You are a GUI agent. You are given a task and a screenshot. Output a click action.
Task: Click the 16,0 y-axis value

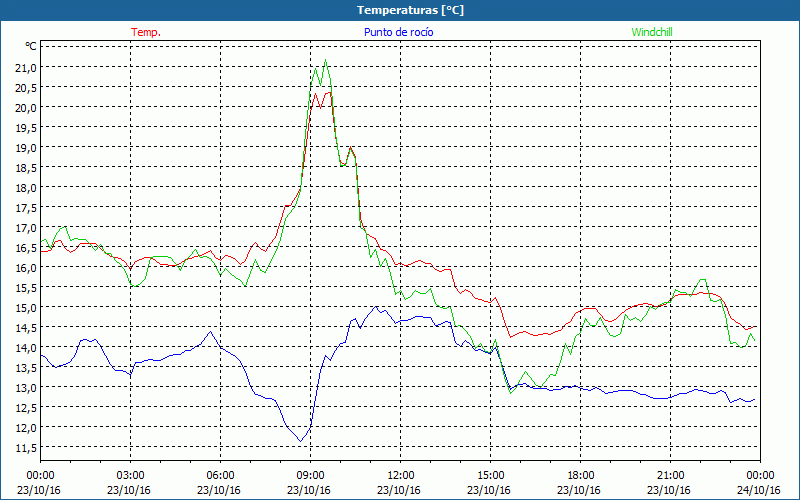(x=26, y=267)
